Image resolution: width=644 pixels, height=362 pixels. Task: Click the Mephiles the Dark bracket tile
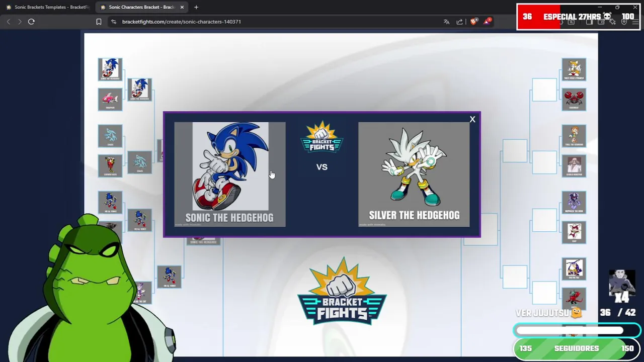[x=574, y=202]
